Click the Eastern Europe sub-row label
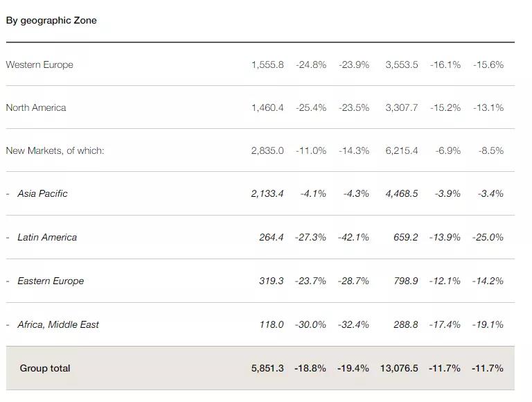 click(x=51, y=281)
